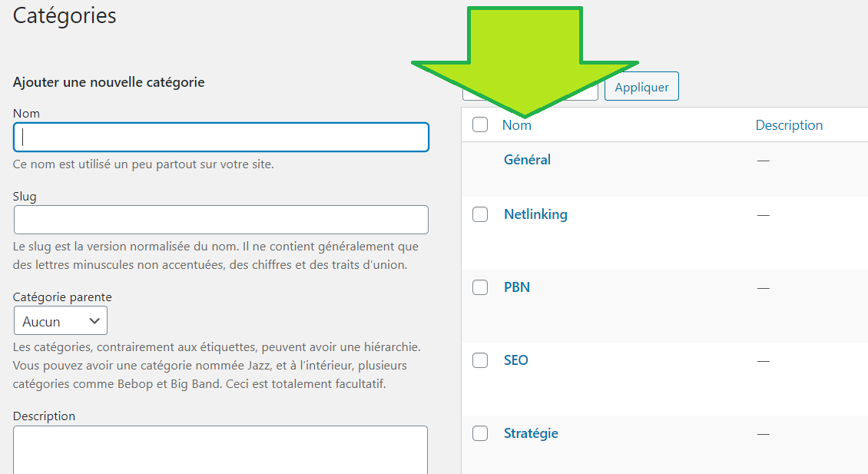Open the Catégorie parente dropdown

coord(61,321)
